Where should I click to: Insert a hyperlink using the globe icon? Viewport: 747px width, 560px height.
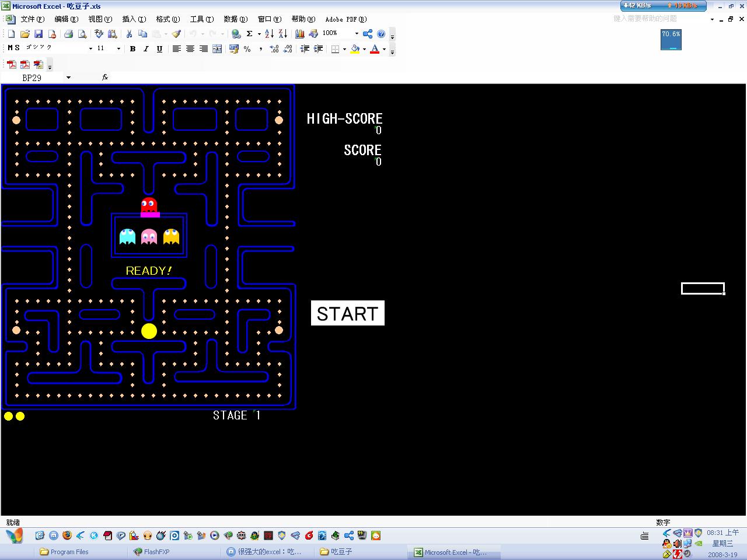(x=236, y=34)
